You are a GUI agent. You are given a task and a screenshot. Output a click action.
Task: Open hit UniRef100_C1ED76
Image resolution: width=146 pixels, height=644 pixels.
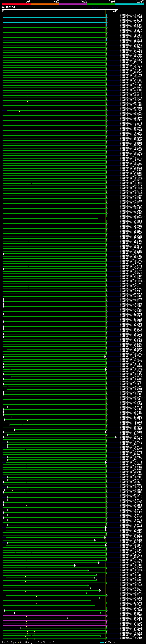pos(131,20)
